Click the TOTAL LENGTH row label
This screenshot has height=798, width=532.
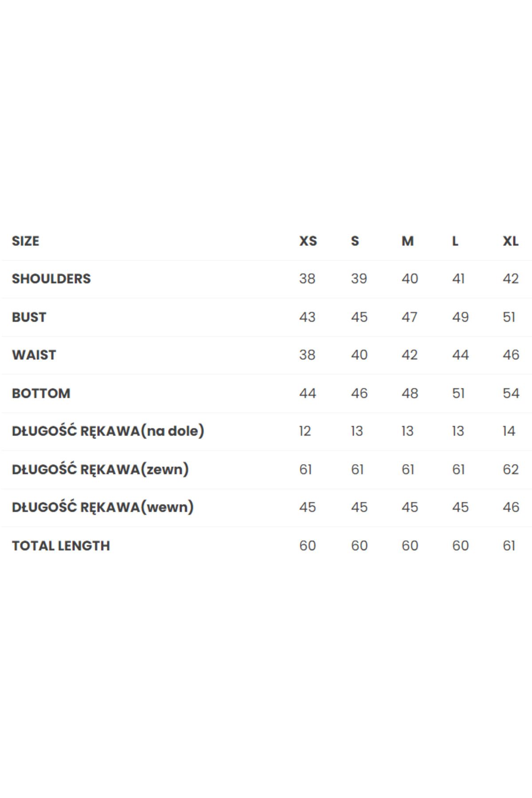[x=61, y=546]
